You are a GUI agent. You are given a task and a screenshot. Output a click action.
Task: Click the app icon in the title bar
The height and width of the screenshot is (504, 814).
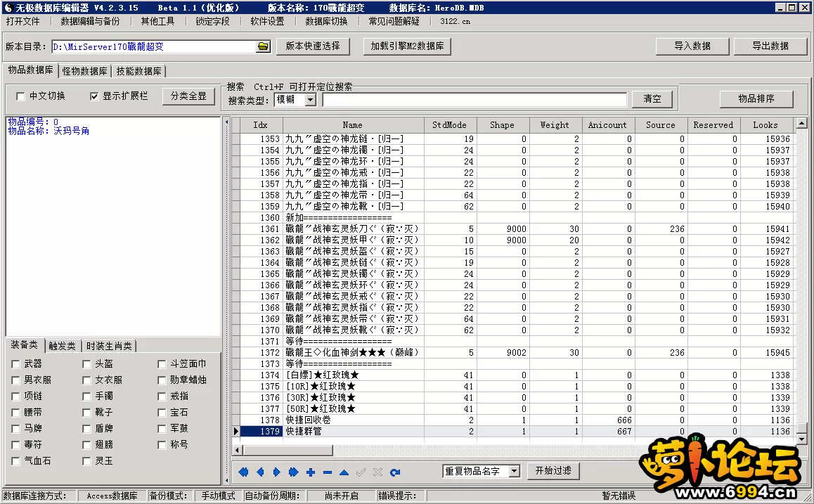point(8,7)
